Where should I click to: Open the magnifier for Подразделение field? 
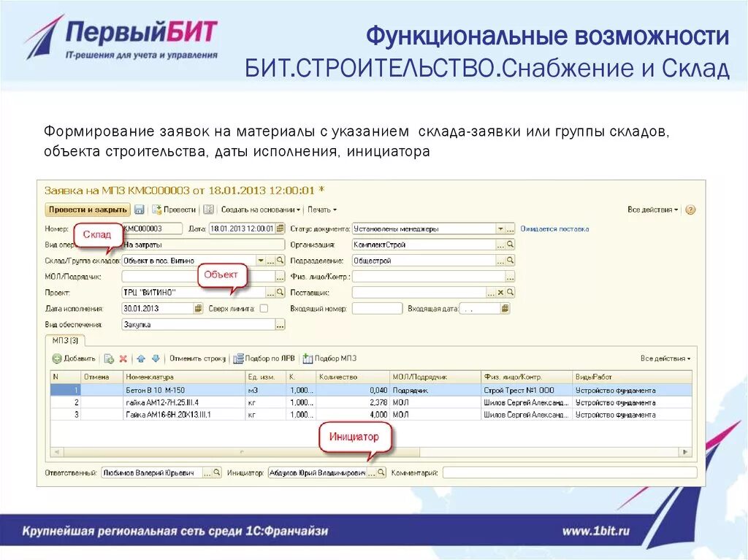pyautogui.click(x=510, y=261)
